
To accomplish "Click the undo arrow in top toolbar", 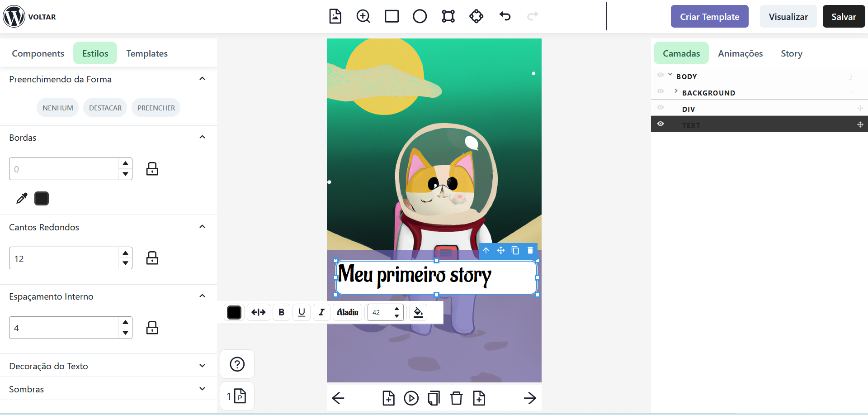I will click(x=505, y=16).
